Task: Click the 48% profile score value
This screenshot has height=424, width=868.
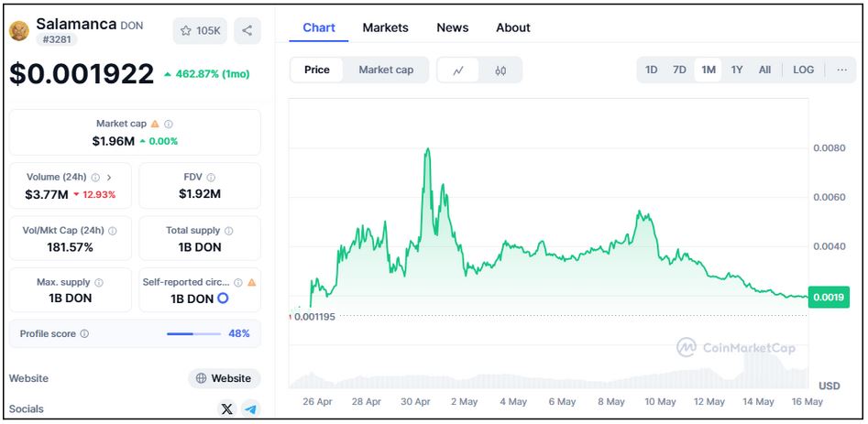Action: (239, 334)
